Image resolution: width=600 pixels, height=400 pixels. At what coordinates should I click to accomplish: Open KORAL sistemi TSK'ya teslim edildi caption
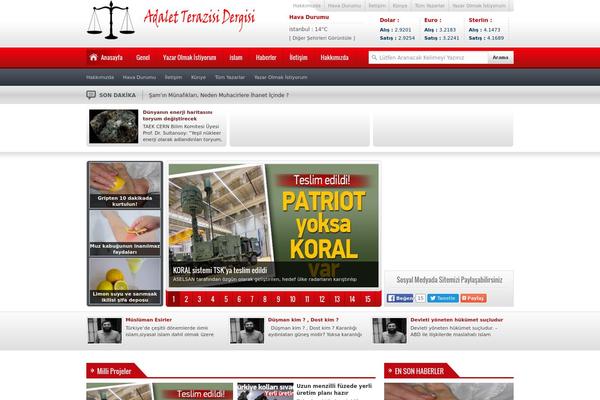pos(220,270)
